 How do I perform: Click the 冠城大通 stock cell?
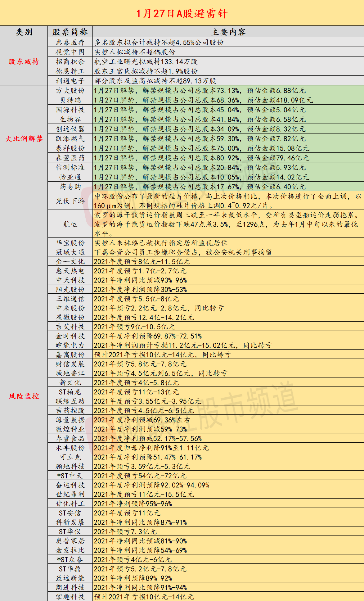pyautogui.click(x=70, y=252)
